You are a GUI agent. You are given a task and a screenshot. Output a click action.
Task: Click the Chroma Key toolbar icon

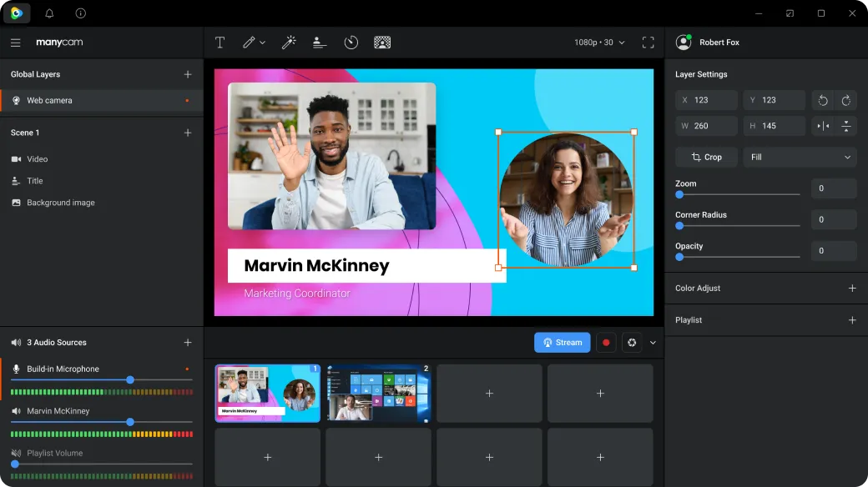click(x=382, y=42)
